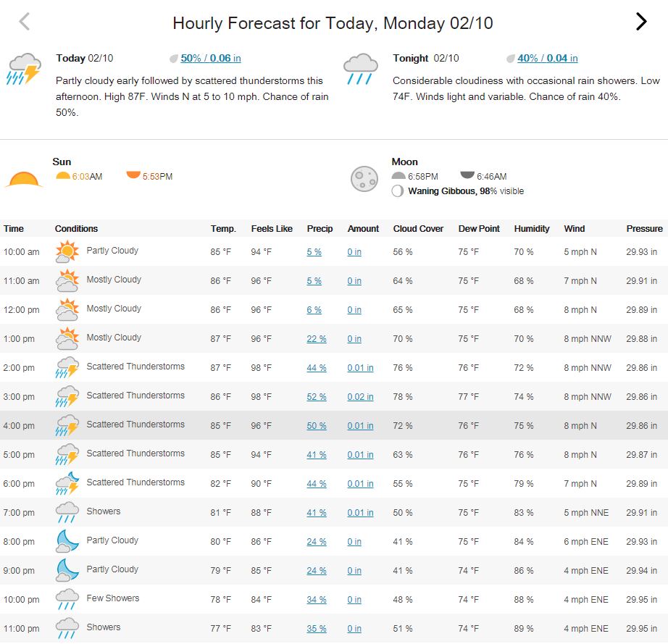
Task: Click the 'Waning Gibbous, 98% visible' text
Action: 466,191
